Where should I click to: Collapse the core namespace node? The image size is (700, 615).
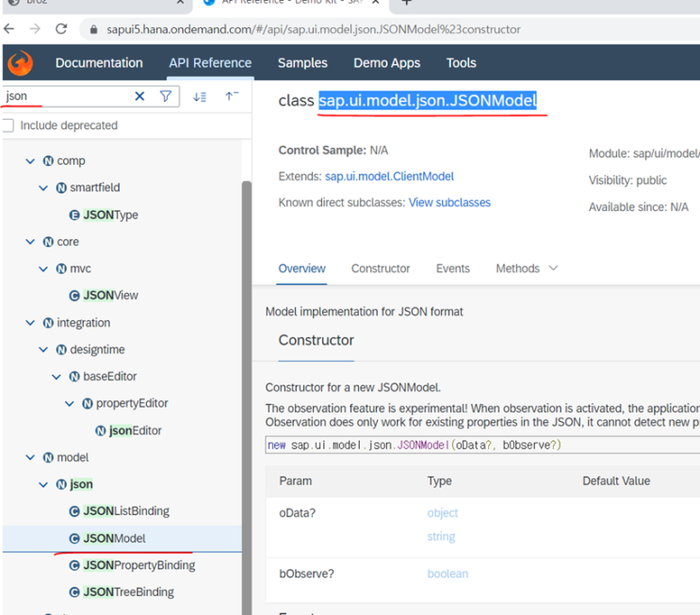[x=30, y=242]
